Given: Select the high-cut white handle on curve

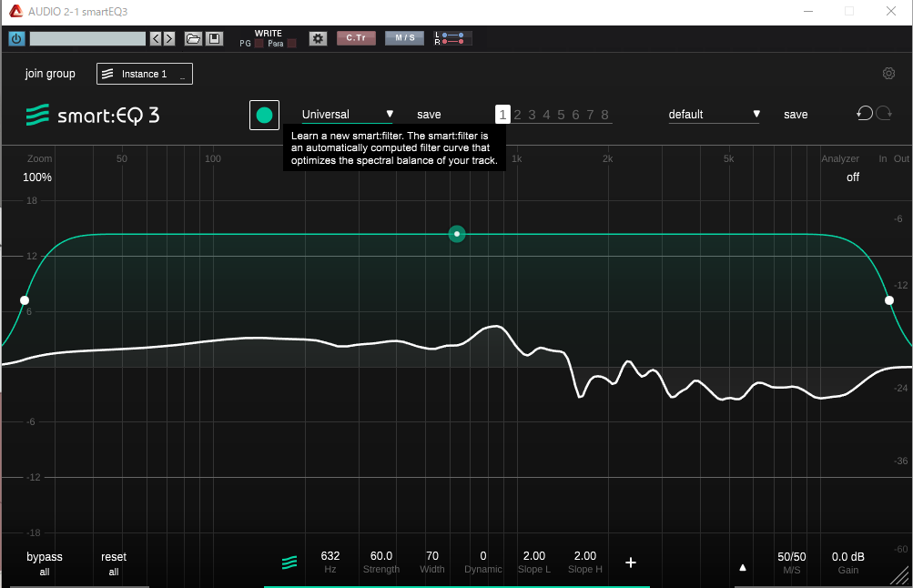Looking at the screenshot, I should (889, 300).
